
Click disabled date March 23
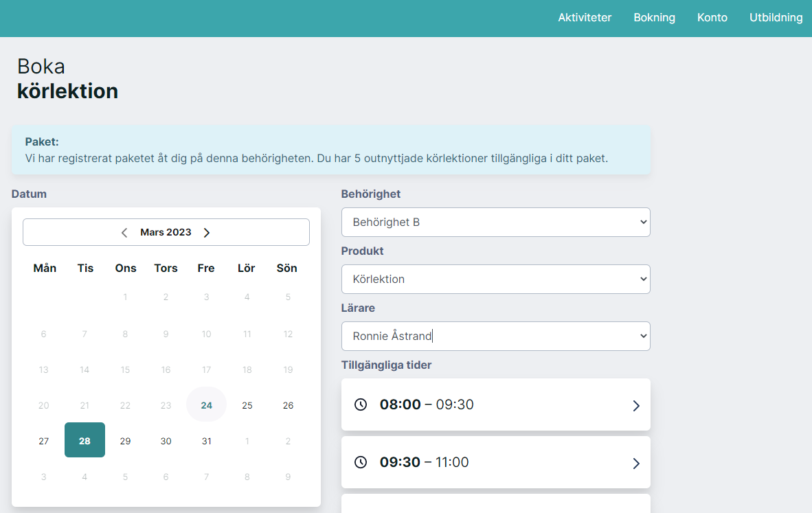pos(166,405)
